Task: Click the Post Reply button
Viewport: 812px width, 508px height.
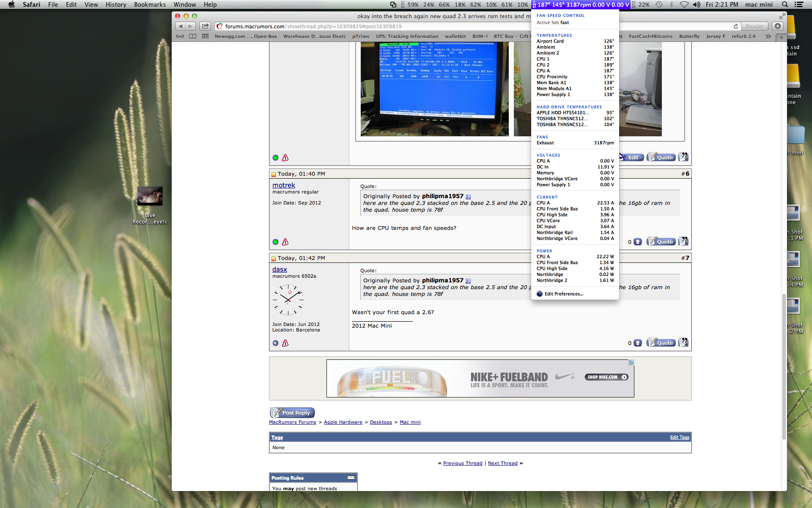Action: point(292,412)
